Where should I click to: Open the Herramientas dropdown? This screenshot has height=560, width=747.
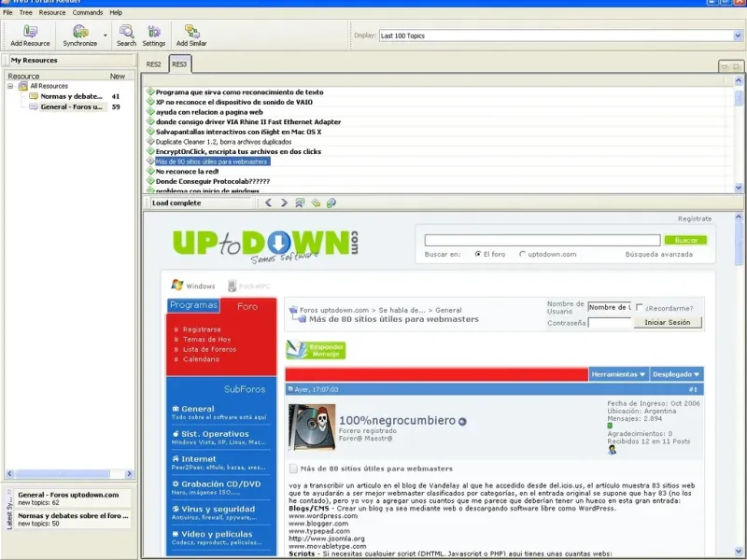618,374
